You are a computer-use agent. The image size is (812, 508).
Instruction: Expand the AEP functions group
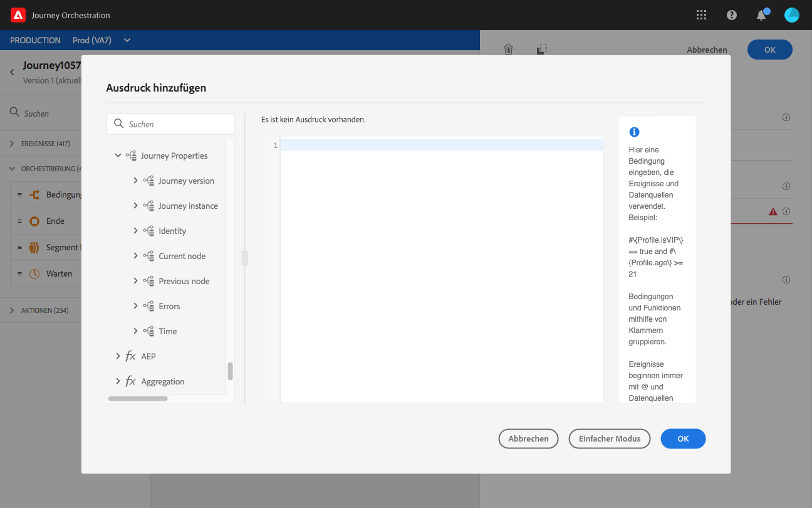pos(118,356)
